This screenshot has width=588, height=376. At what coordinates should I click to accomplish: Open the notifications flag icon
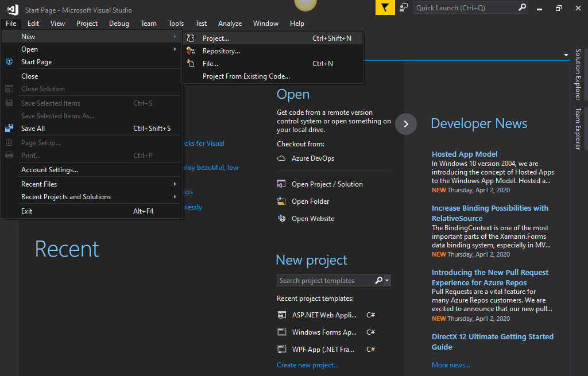tap(385, 7)
